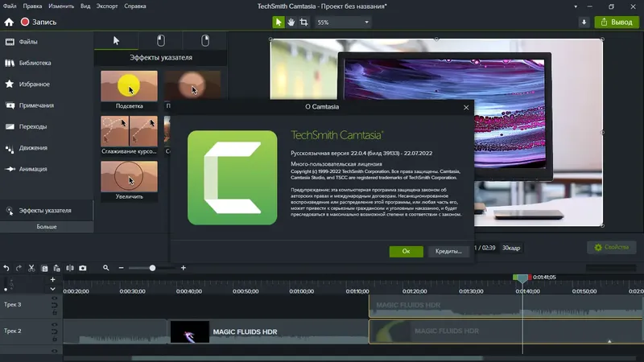Open the Экспорт menu

(x=107, y=6)
